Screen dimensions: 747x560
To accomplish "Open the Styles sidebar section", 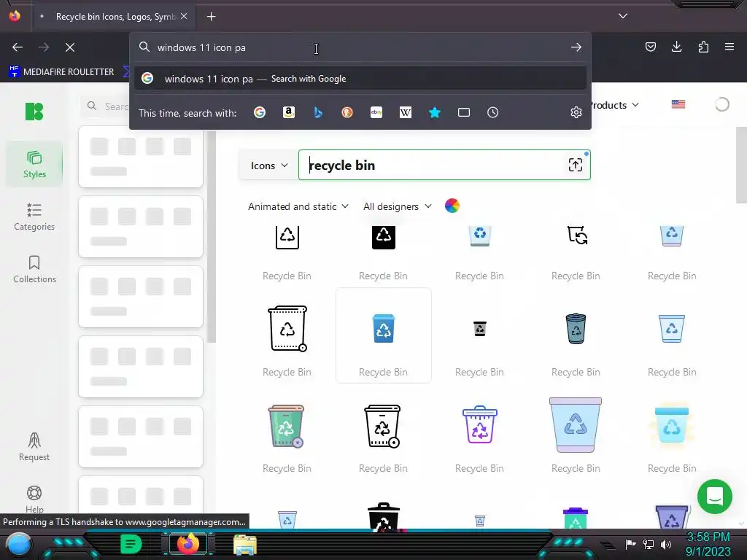I will 34,164.
